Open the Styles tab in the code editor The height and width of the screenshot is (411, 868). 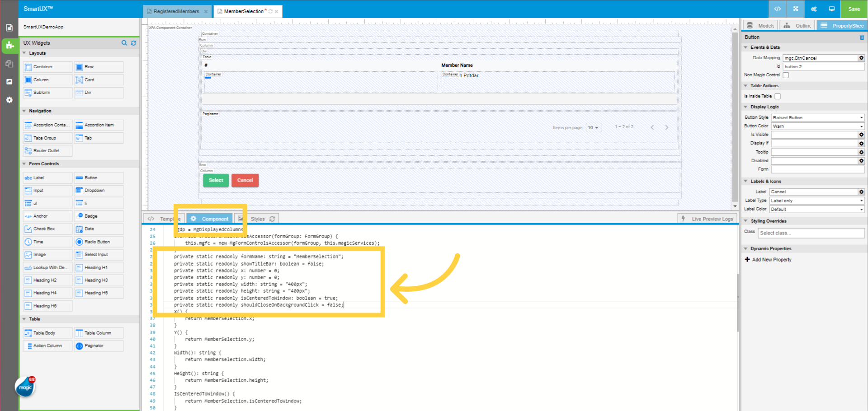pos(259,219)
